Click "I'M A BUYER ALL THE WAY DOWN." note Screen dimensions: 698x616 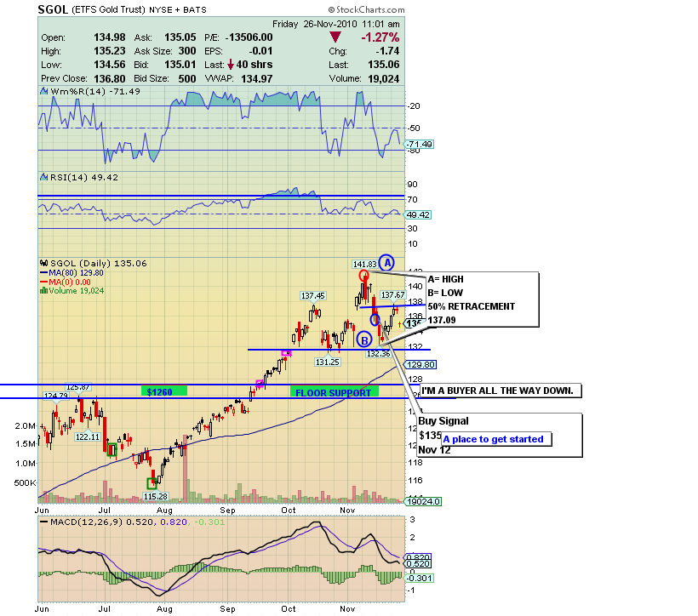pos(497,391)
